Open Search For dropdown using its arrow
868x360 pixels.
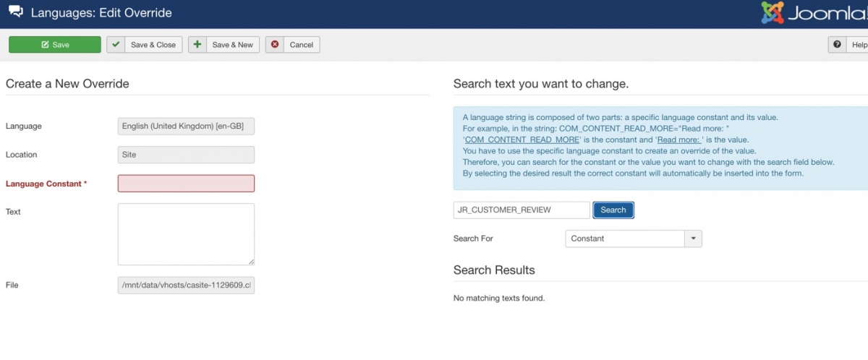(693, 239)
